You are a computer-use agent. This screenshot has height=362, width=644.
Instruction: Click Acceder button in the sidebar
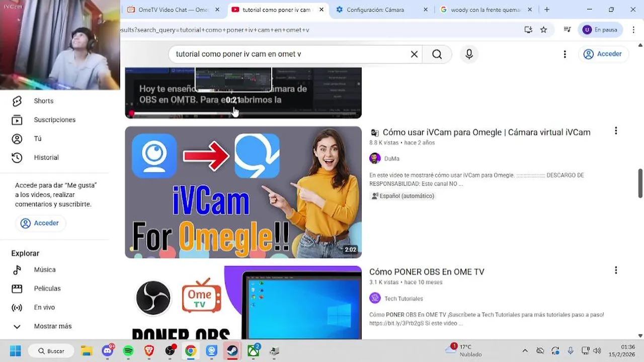pyautogui.click(x=40, y=223)
